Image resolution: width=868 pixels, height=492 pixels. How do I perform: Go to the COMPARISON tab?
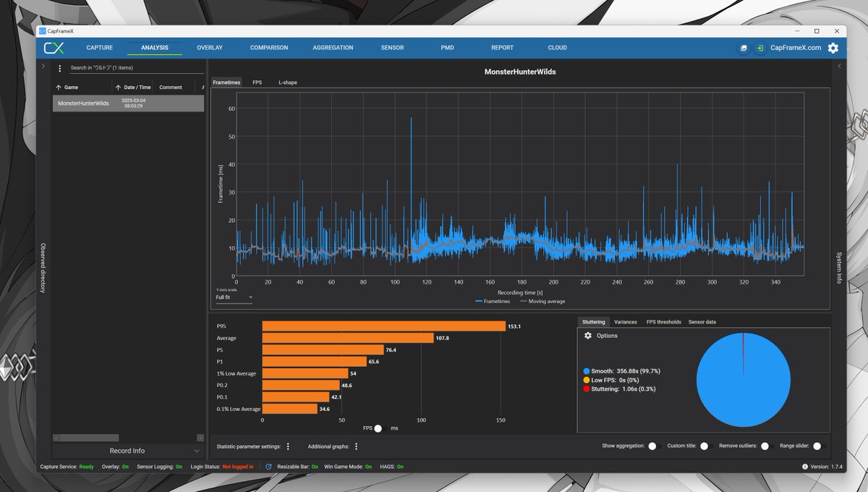269,48
